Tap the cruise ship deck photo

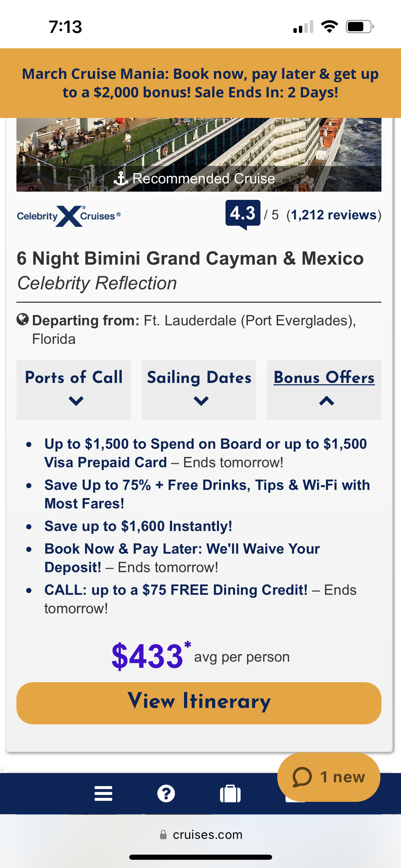click(x=199, y=144)
